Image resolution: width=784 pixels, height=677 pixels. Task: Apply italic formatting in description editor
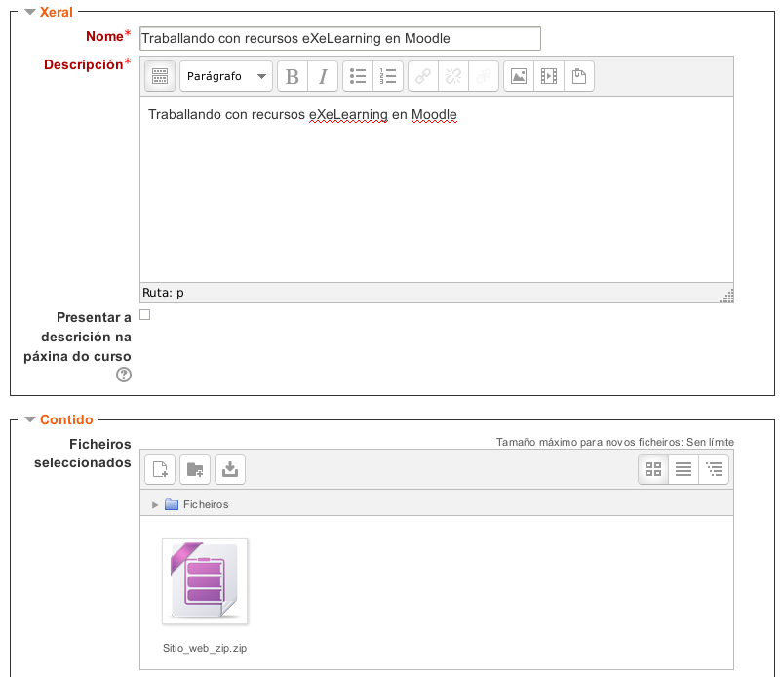tap(322, 76)
